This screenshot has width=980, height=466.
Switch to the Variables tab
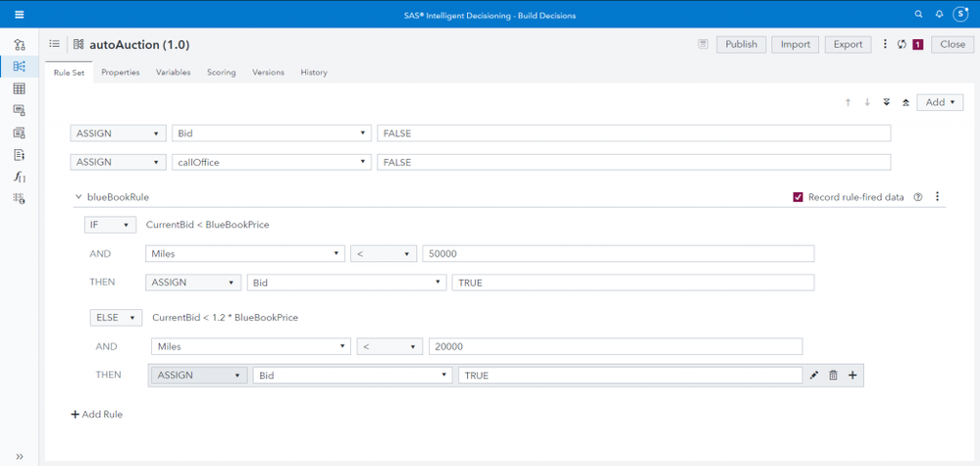point(173,73)
